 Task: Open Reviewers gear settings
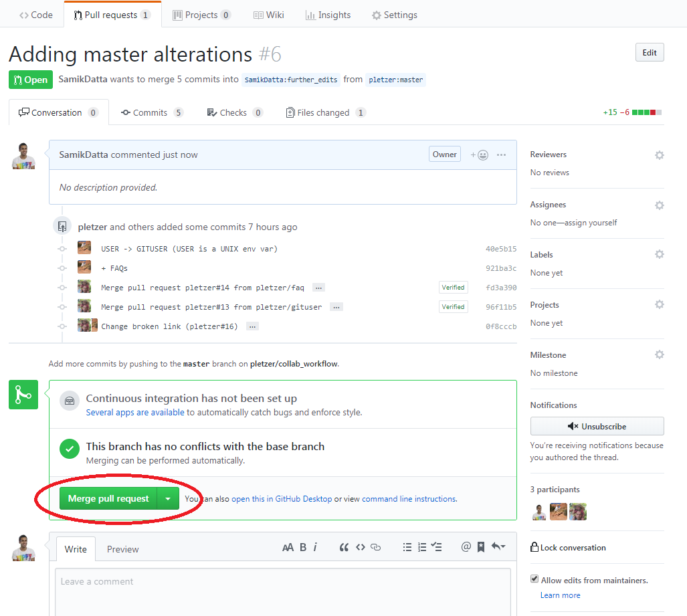[659, 155]
